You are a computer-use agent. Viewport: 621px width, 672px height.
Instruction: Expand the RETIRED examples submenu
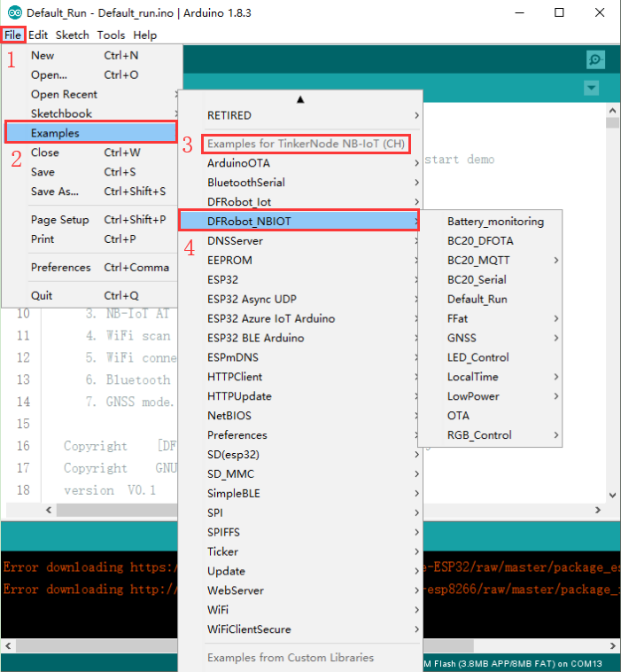click(300, 115)
